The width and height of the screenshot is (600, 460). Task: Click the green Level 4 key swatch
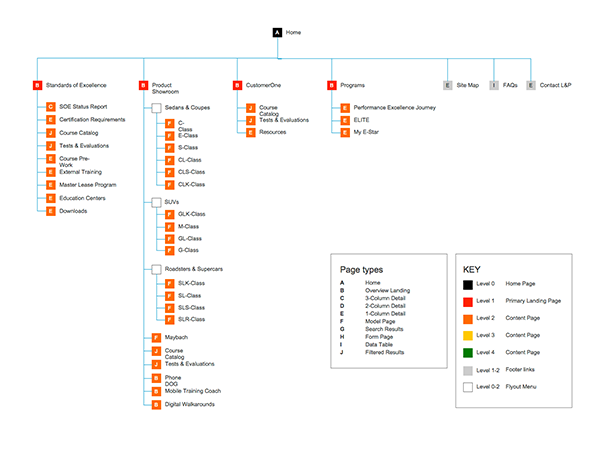[468, 351]
